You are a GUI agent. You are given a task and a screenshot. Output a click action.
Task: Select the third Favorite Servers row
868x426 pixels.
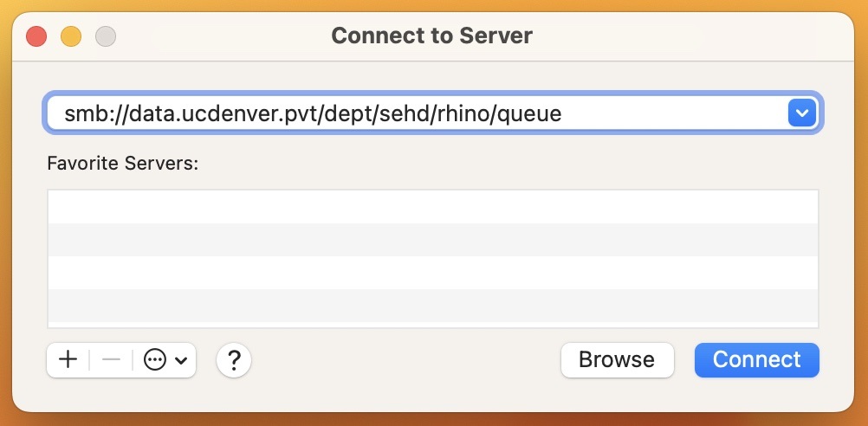pos(433,273)
